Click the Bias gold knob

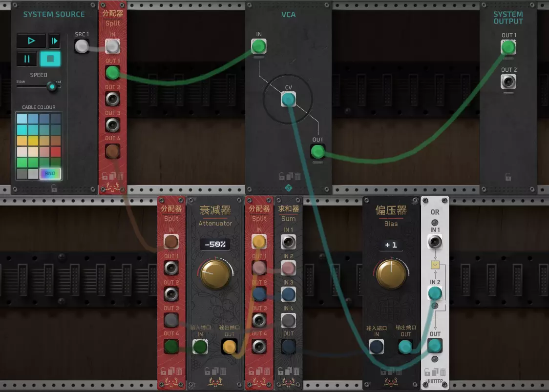pos(391,274)
